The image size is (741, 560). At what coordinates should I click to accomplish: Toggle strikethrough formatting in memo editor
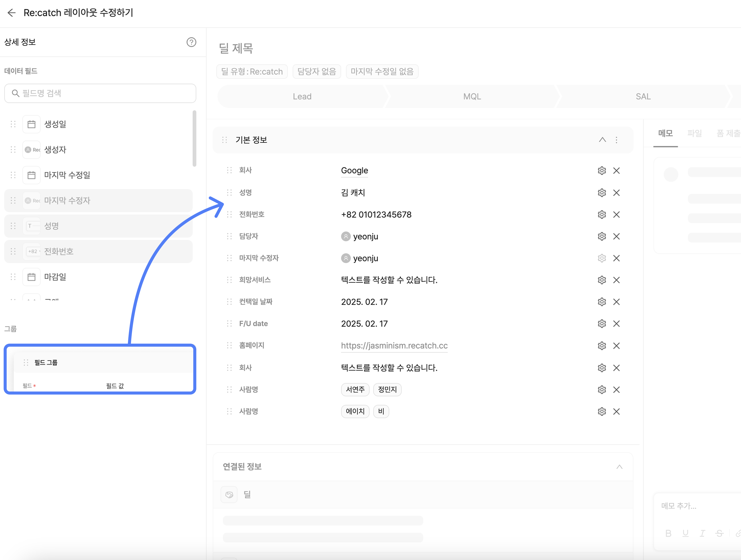(x=719, y=533)
